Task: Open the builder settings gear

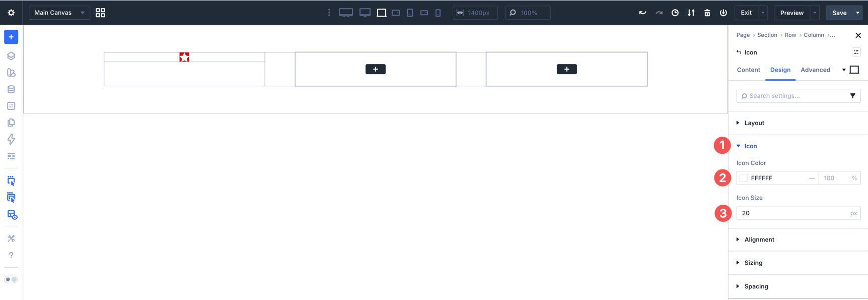Action: tap(11, 13)
